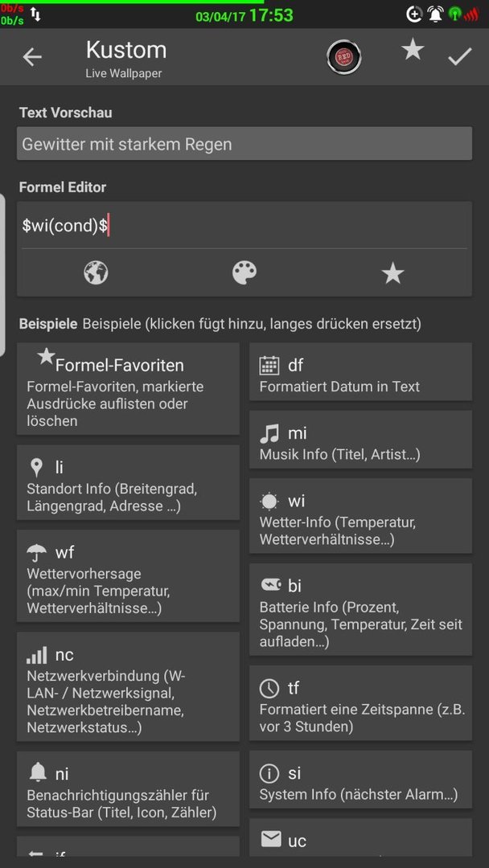The height and width of the screenshot is (868, 489).
Task: Insert the tf Zeitspanne format function
Action: (360, 703)
